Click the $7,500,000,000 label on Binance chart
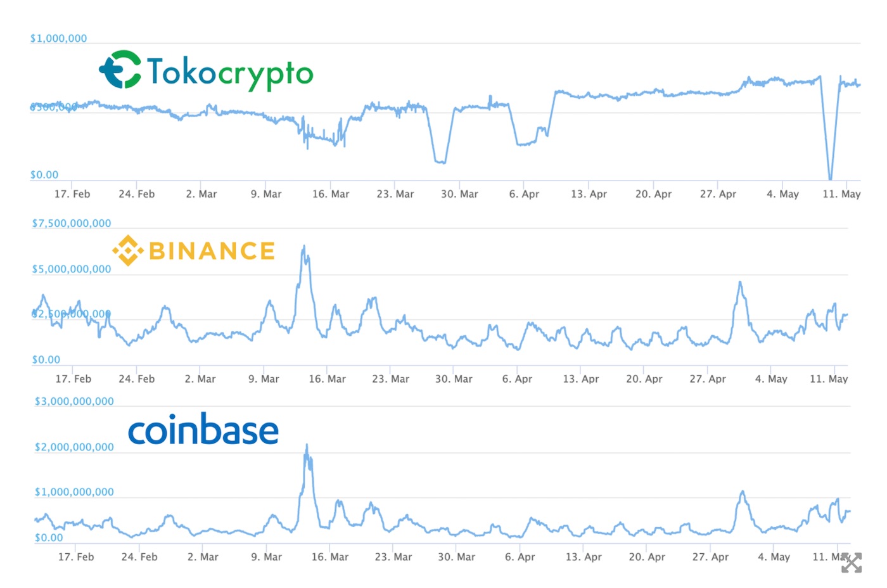887x588 pixels. tap(72, 223)
